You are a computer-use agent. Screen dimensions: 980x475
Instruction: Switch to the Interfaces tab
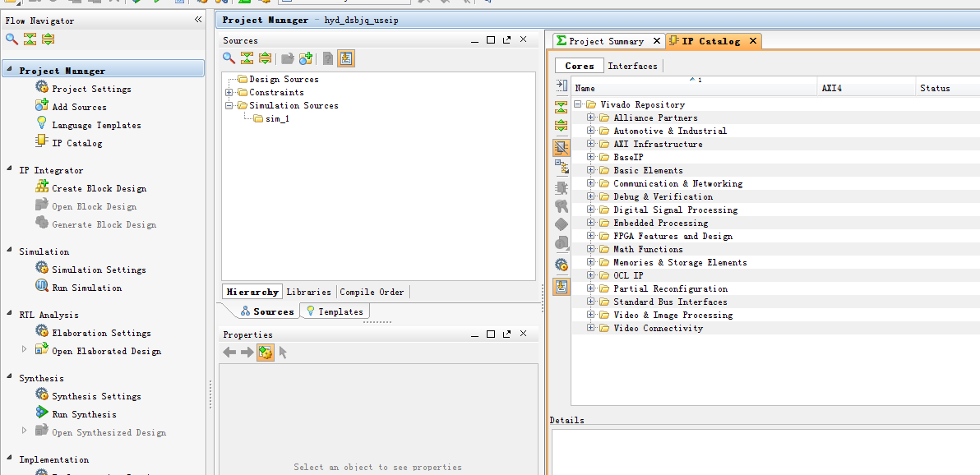tap(632, 66)
